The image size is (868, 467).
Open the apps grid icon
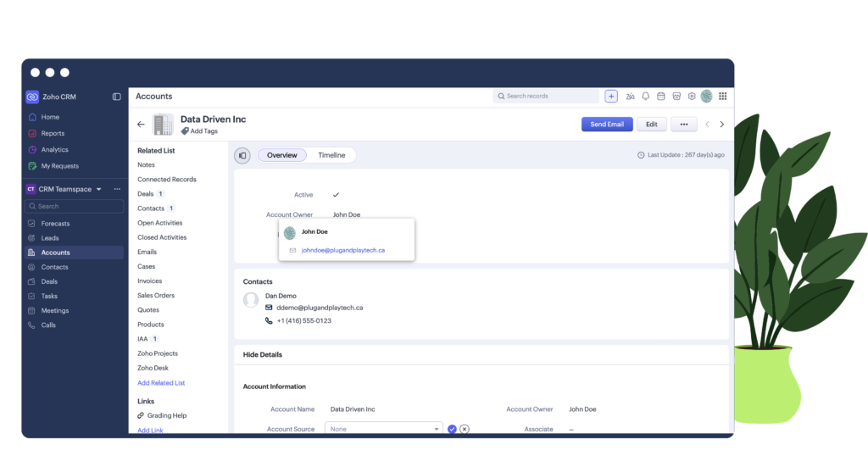point(722,97)
